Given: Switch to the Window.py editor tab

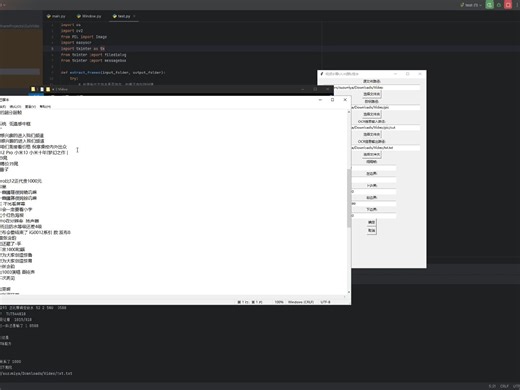Looking at the screenshot, I should tap(89, 16).
